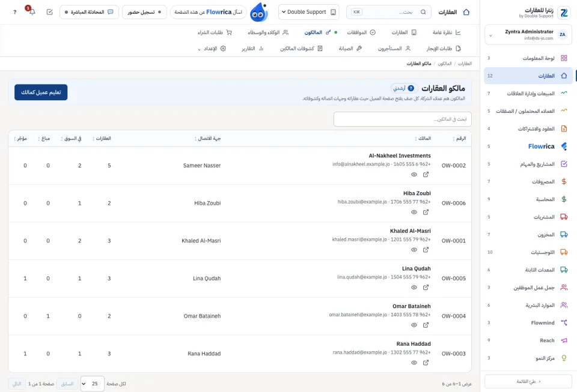This screenshot has height=392, width=577.
Task: Sort by الرقم column header
Action: coord(459,139)
